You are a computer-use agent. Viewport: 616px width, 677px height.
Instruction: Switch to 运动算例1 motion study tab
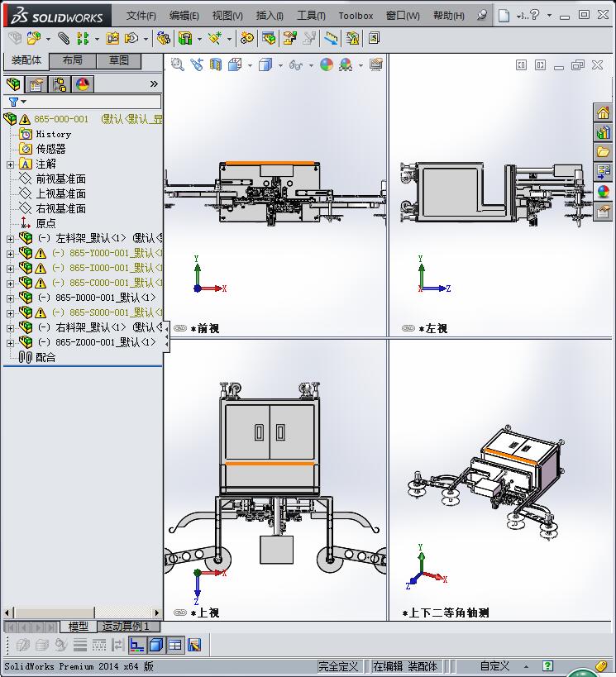pos(129,626)
